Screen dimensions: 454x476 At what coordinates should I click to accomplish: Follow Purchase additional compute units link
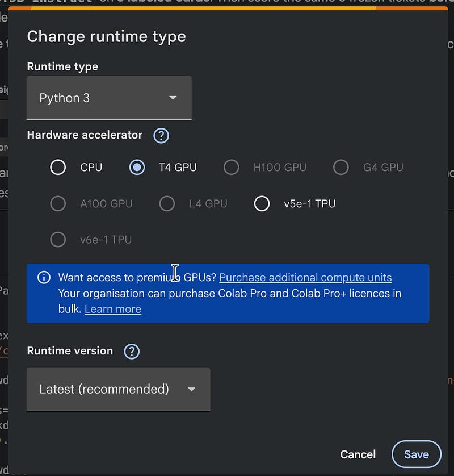305,277
